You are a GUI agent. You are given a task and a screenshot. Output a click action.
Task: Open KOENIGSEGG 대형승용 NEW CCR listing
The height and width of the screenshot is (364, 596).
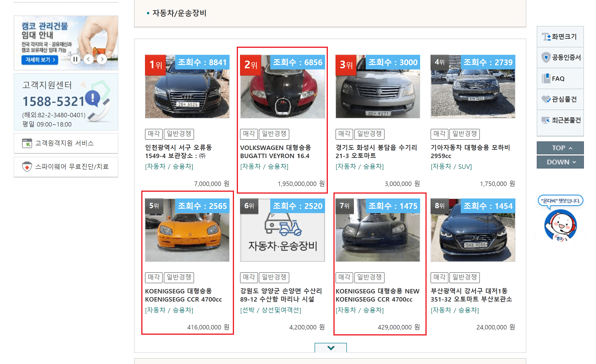click(377, 295)
